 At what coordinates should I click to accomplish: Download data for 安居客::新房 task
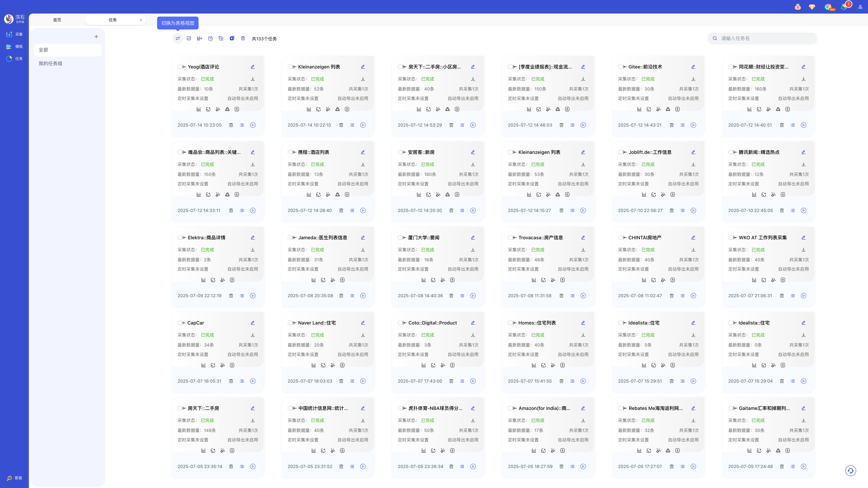point(473,164)
